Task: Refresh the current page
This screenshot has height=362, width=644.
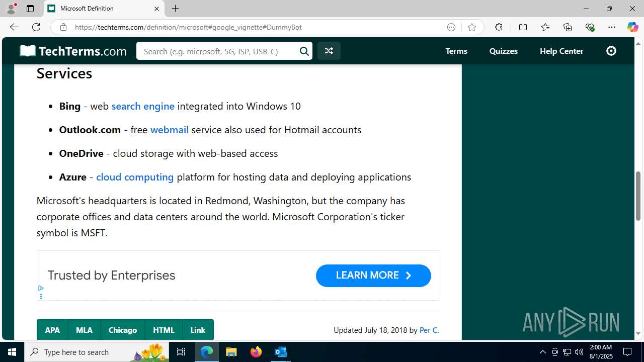Action: (x=36, y=27)
